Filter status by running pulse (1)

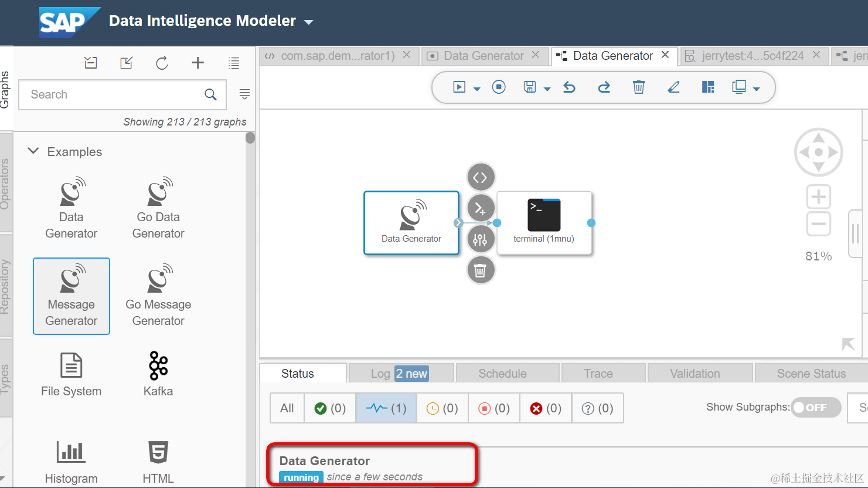point(386,408)
